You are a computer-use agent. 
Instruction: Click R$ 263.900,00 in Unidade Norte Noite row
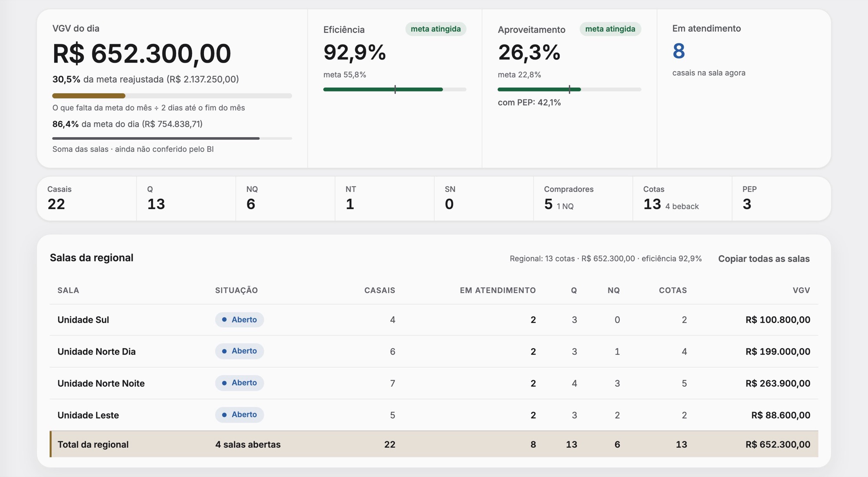click(x=778, y=383)
